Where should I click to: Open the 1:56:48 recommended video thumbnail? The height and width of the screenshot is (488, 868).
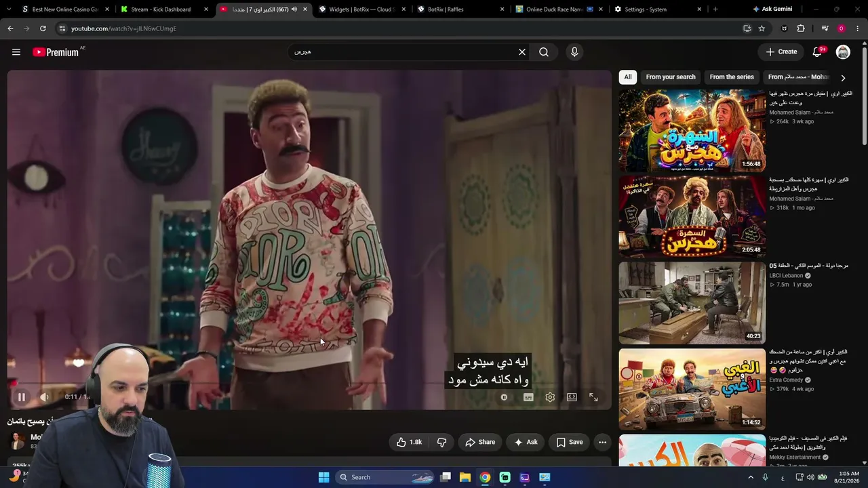(692, 131)
